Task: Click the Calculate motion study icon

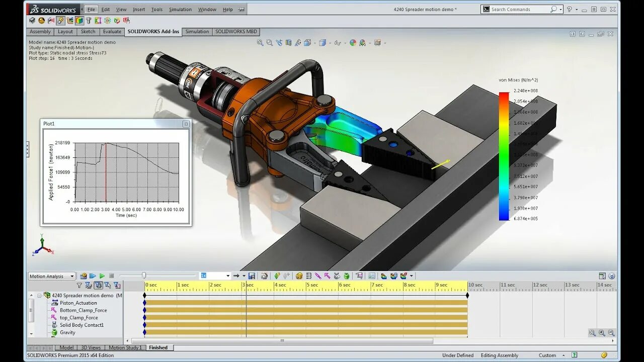Action: tap(83, 276)
